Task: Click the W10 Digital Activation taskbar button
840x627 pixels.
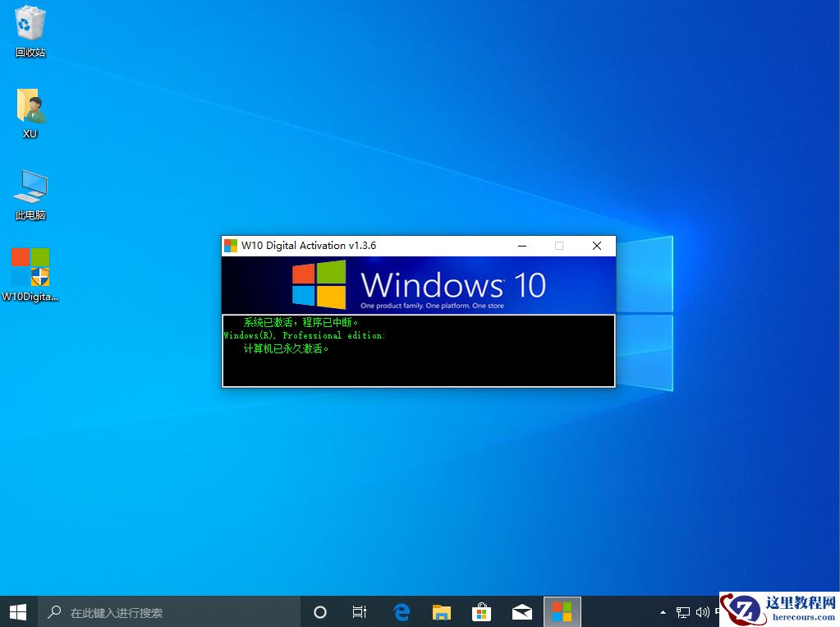Action: click(x=562, y=612)
